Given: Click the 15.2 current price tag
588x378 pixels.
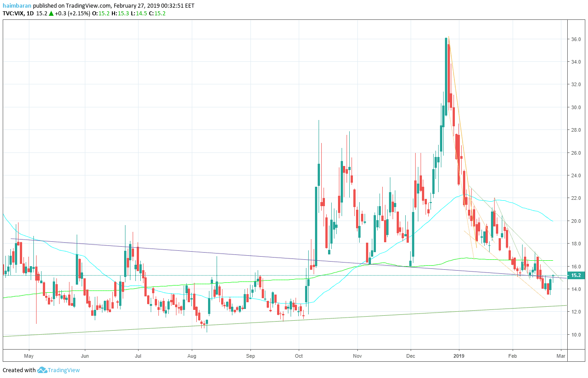Looking at the screenshot, I should 575,276.
